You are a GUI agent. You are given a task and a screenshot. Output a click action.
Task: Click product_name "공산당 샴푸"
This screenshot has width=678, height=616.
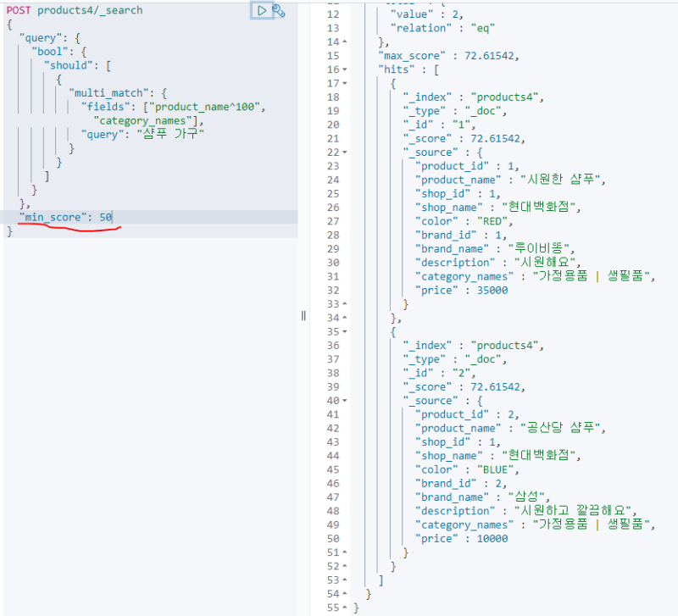pos(560,428)
